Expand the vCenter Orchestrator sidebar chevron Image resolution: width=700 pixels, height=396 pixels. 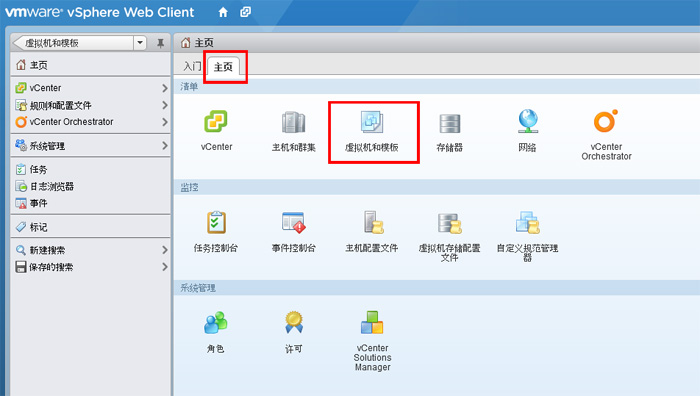[x=165, y=122]
